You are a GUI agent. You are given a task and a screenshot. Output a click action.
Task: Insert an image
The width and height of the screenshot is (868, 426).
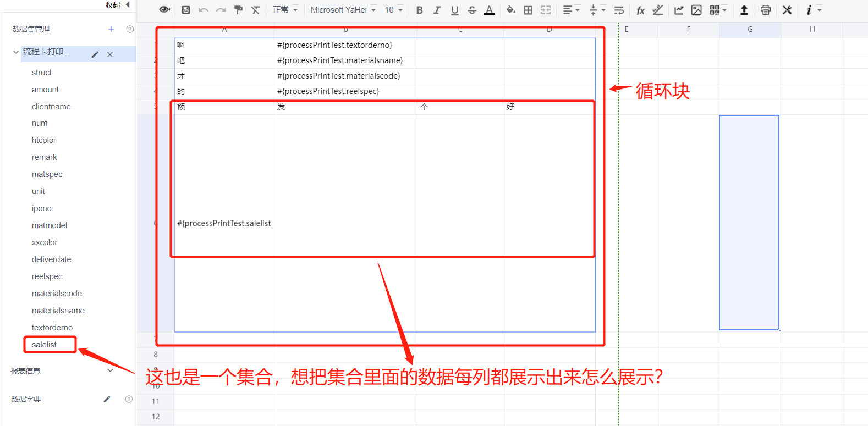[696, 10]
